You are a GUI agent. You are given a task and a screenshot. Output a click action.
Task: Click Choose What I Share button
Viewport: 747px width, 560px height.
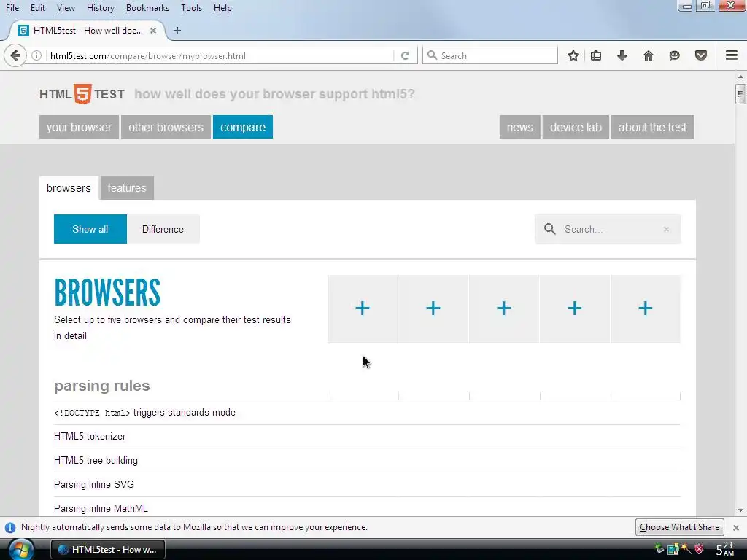[679, 527]
